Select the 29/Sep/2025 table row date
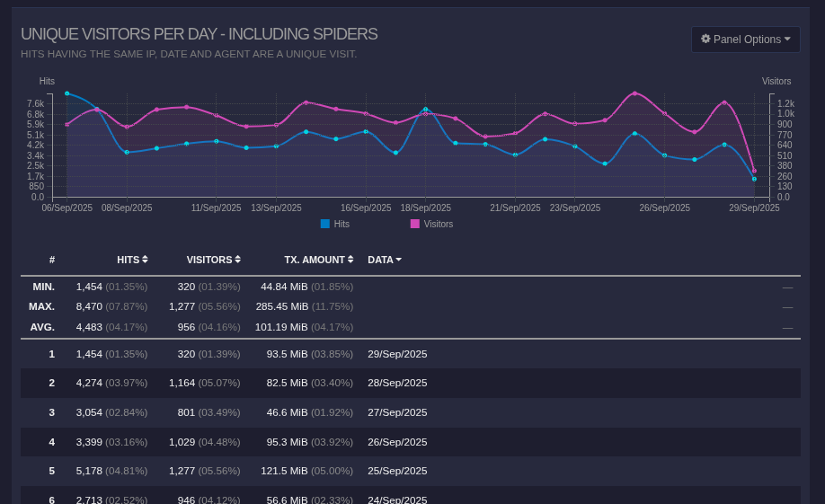The width and height of the screenshot is (825, 504). click(x=397, y=354)
